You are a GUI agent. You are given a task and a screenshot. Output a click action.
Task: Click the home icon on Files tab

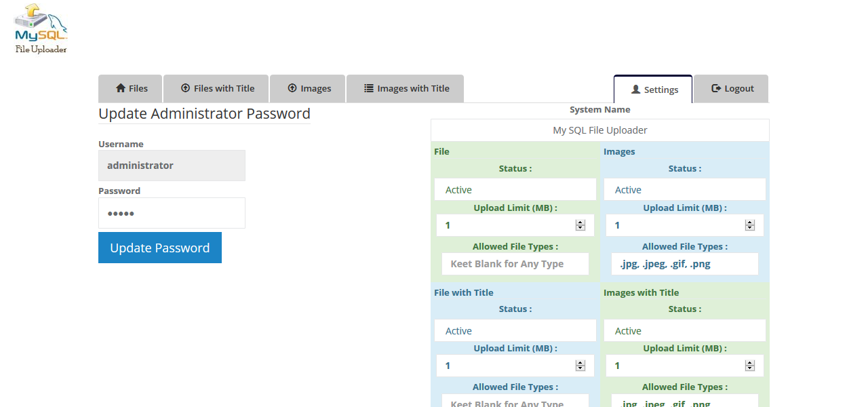click(121, 88)
